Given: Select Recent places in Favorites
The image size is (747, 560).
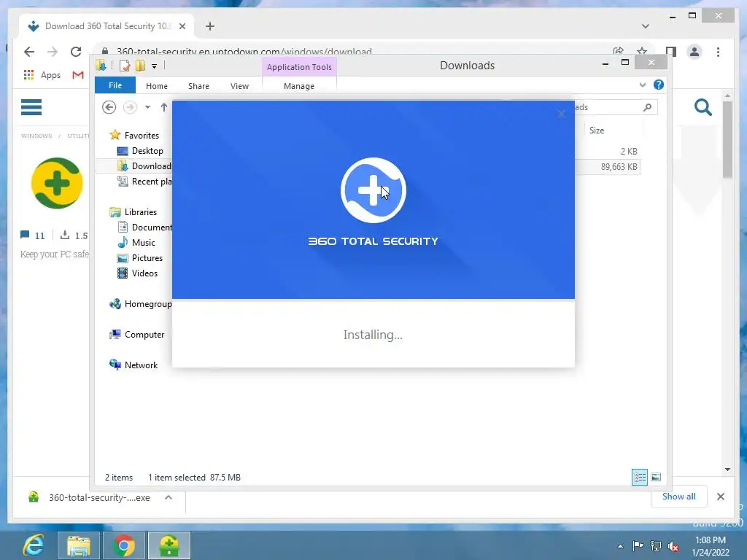Looking at the screenshot, I should pyautogui.click(x=144, y=181).
